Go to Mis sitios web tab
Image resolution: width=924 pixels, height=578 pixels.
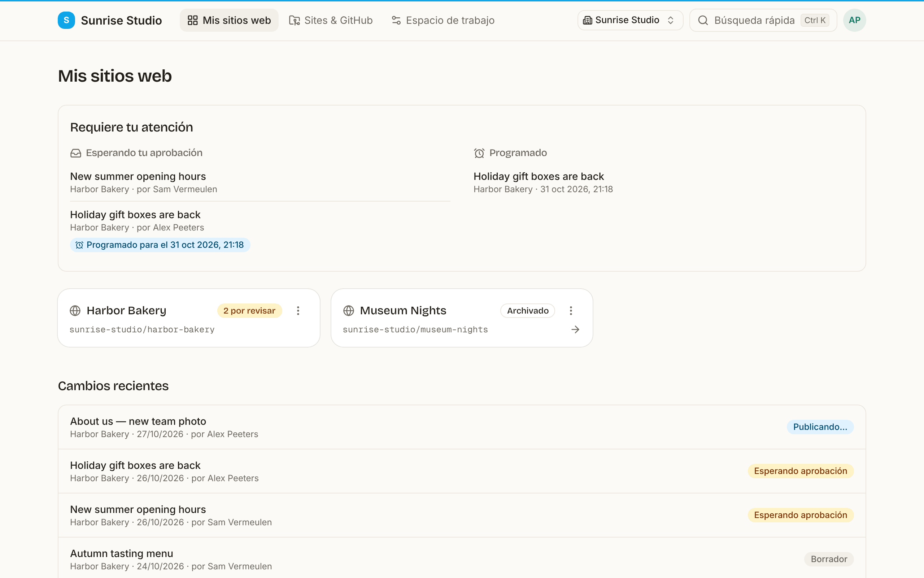(x=229, y=20)
